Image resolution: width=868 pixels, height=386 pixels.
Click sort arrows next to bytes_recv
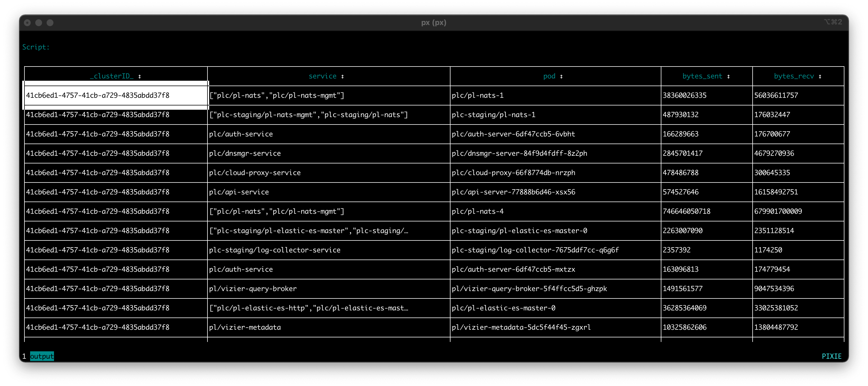coord(820,76)
